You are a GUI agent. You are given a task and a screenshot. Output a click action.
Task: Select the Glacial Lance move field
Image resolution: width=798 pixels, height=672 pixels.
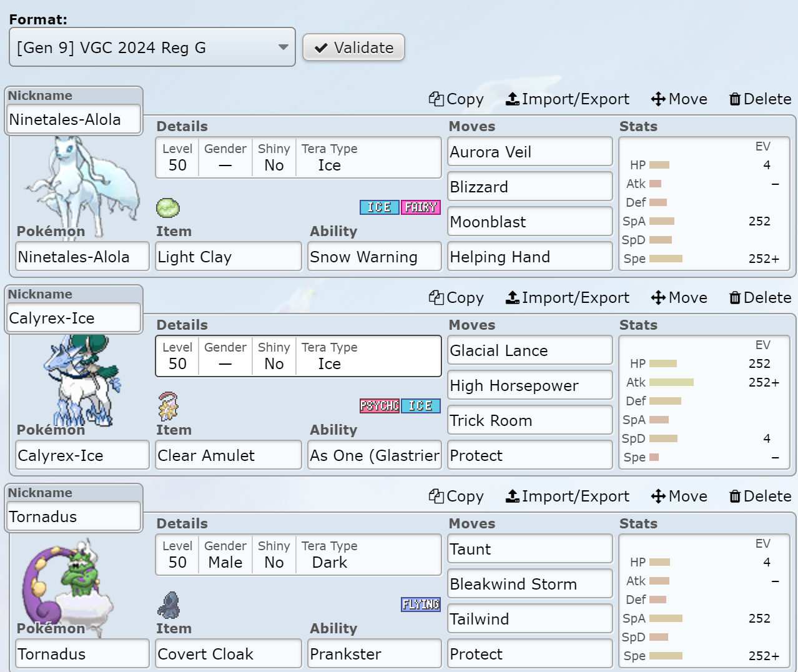[x=530, y=350]
